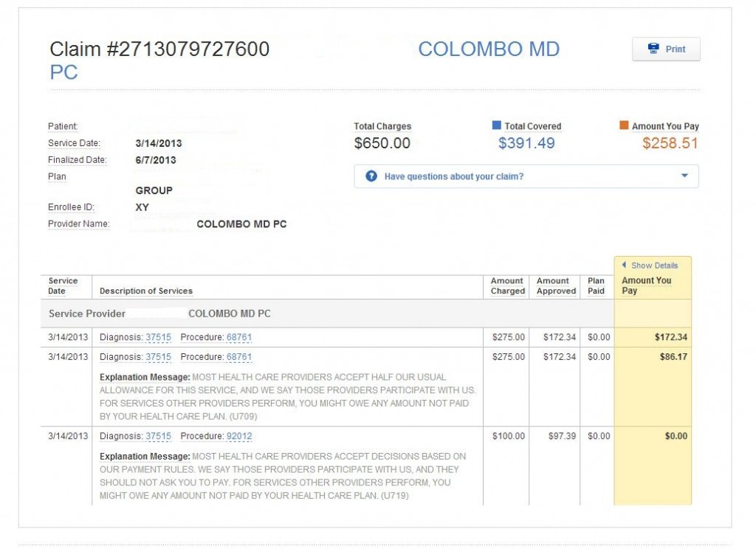Open Diagnosis 37515 link in $86.17 row
The width and height of the screenshot is (756, 554).
158,358
